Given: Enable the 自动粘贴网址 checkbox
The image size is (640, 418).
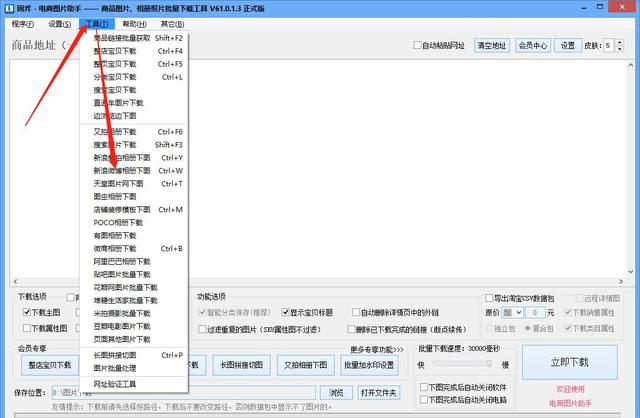Looking at the screenshot, I should (419, 46).
